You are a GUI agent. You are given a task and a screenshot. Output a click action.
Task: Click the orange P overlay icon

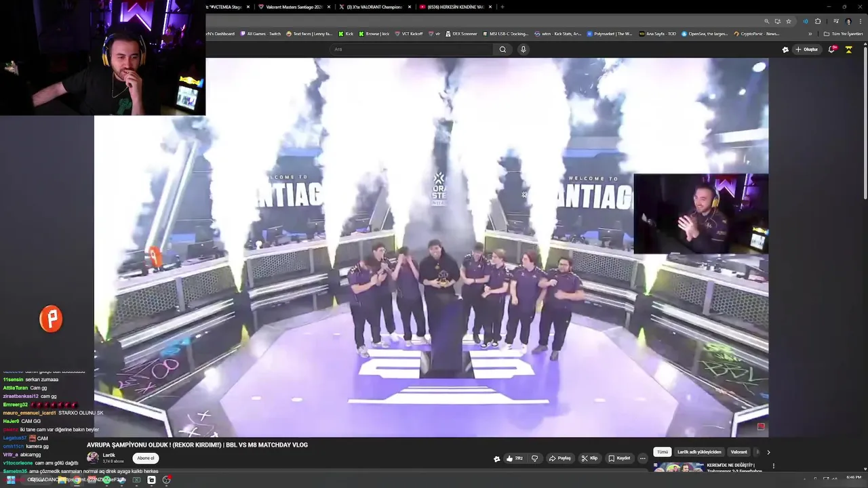pos(51,319)
